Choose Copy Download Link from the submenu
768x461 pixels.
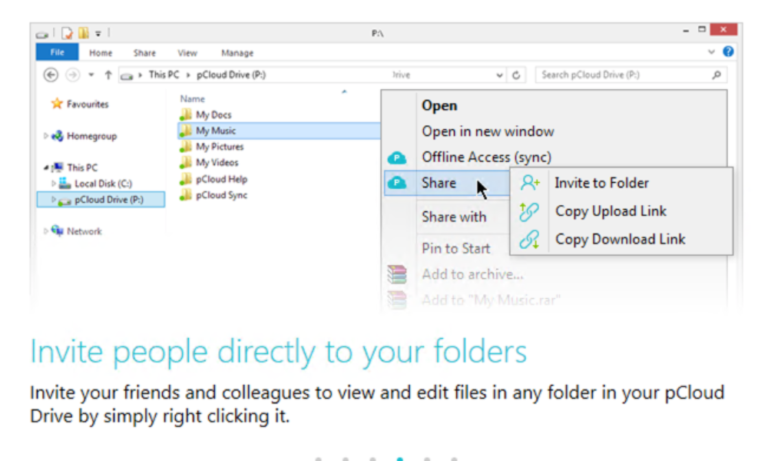click(x=621, y=239)
